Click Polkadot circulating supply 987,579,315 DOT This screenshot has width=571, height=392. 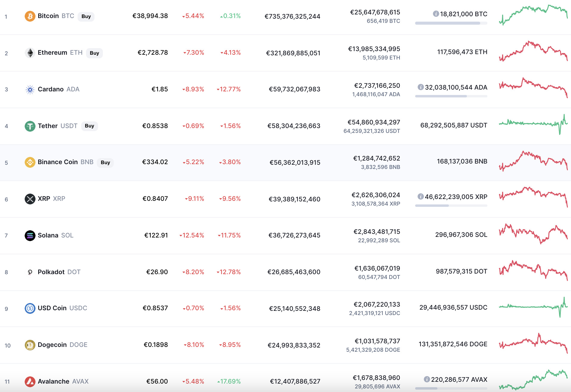461,271
